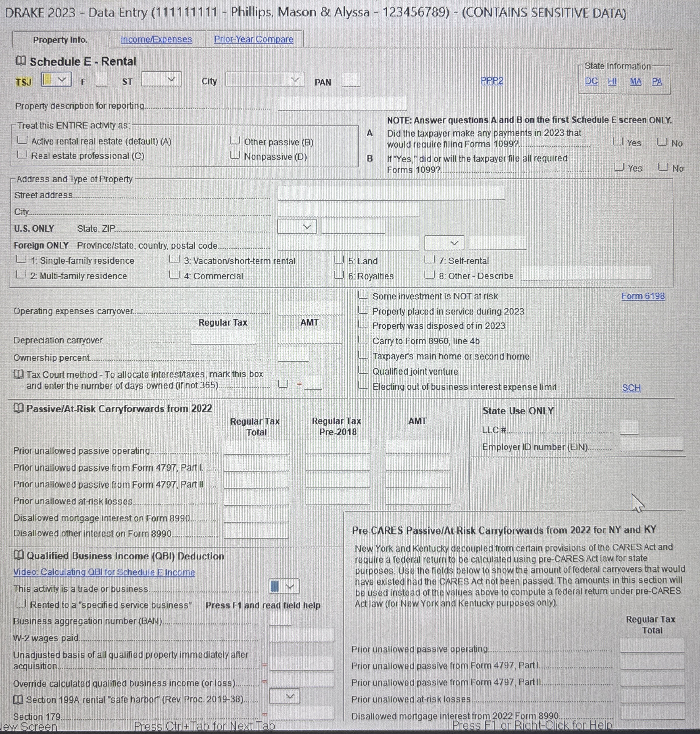Click the book icon next to Tax Court method
Screen dimensions: 700x734
pos(18,374)
